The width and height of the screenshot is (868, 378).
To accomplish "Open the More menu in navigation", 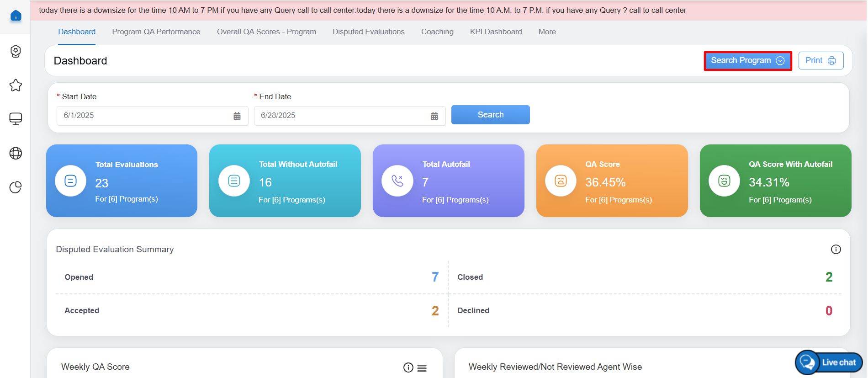I will point(547,32).
